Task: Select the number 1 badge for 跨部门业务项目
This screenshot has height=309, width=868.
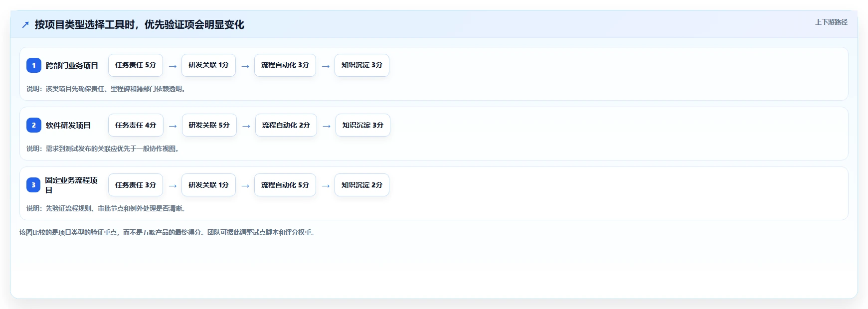Action: [x=34, y=65]
